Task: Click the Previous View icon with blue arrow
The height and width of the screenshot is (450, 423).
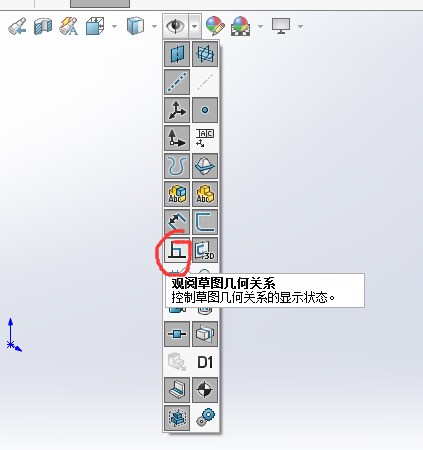Action: (17, 26)
